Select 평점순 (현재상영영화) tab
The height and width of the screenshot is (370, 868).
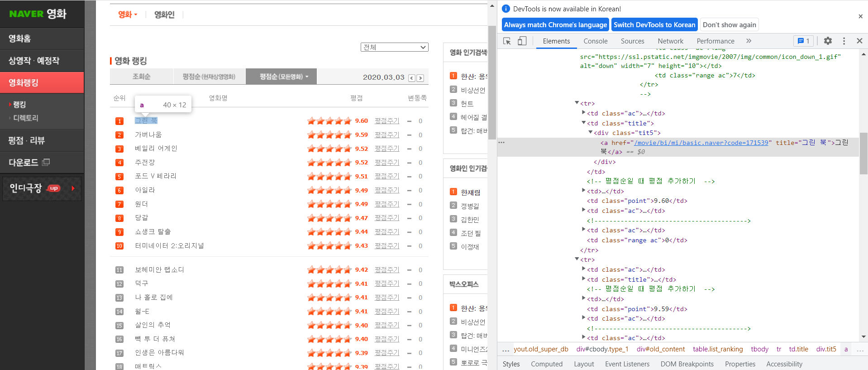tap(209, 77)
